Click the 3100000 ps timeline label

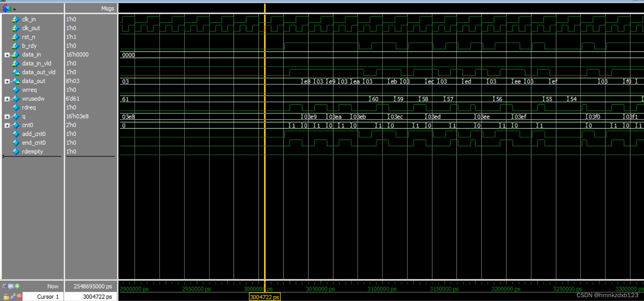[x=382, y=289]
